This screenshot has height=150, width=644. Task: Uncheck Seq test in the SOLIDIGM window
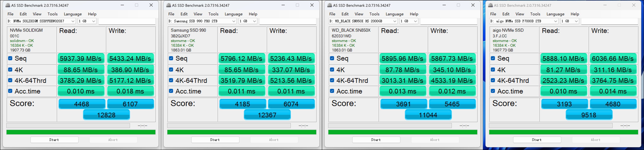click(x=10, y=58)
